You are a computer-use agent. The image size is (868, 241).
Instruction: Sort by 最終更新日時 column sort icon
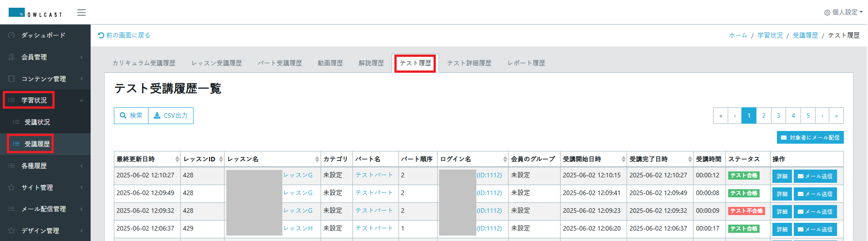coord(177,159)
